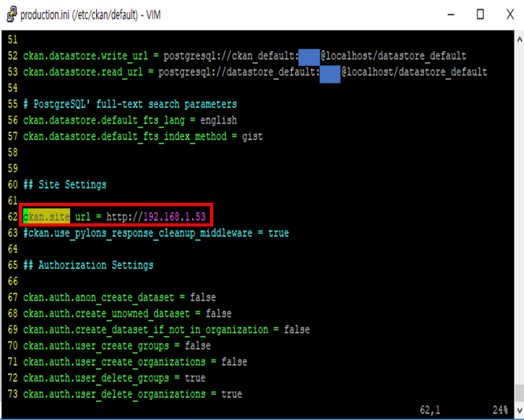Click the 'gist' value on line 57
Viewport: 524px width, 420px height.
(253, 137)
